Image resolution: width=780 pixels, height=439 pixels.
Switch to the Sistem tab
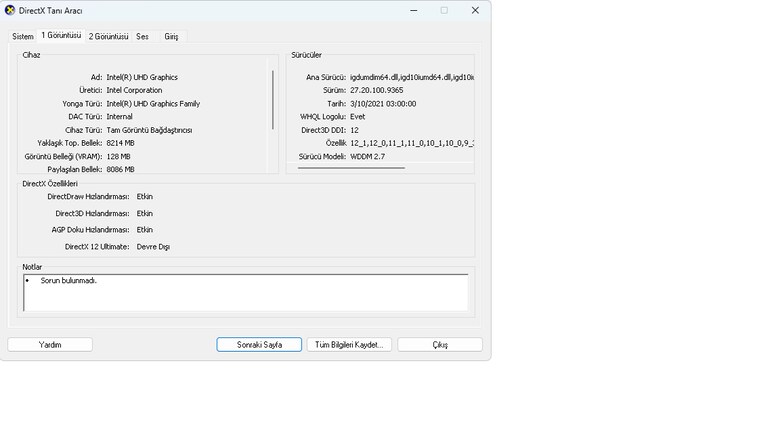[22, 36]
